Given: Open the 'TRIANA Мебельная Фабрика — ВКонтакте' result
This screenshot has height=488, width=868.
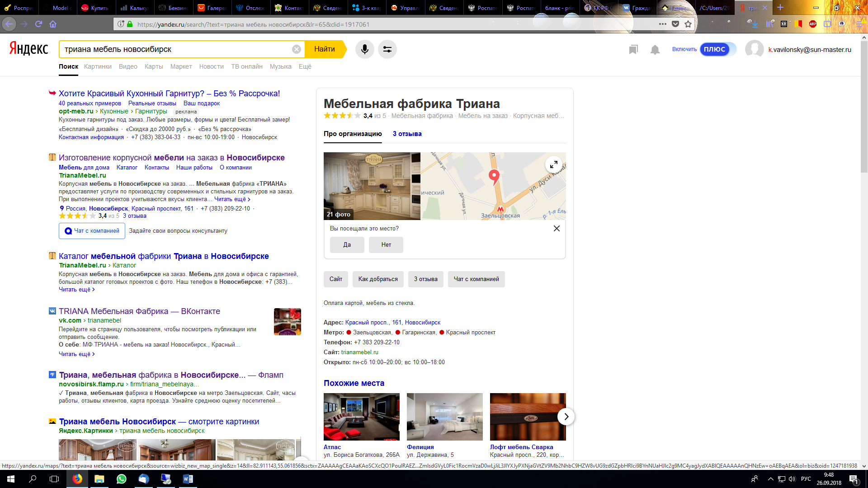Looking at the screenshot, I should click(139, 311).
